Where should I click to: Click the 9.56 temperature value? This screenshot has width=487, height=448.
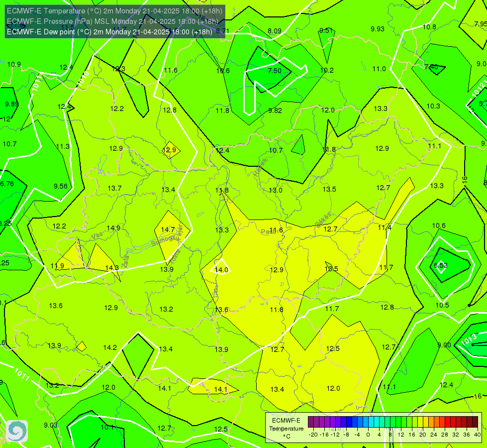coord(61,186)
